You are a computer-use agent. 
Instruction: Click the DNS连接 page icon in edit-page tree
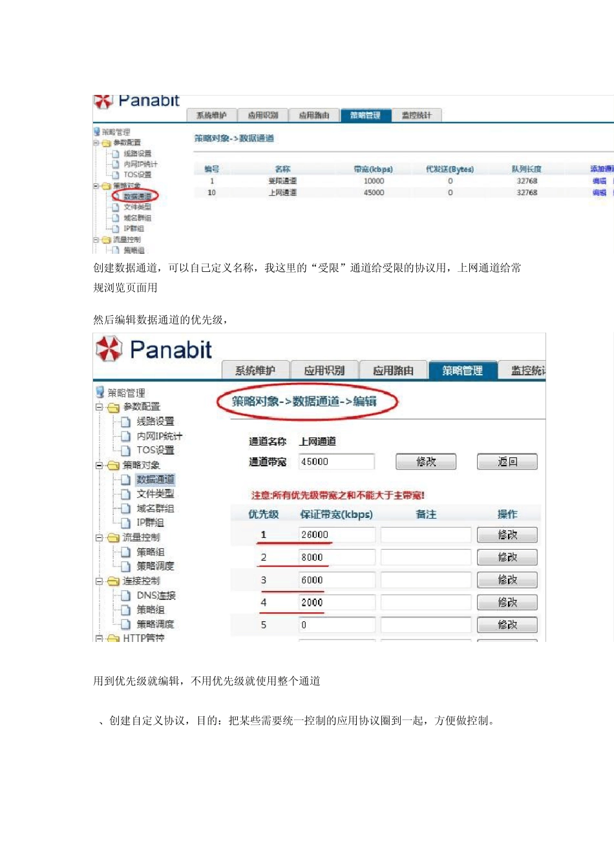126,595
